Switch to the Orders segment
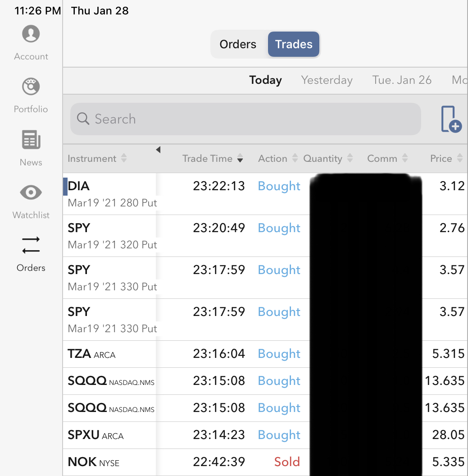The width and height of the screenshot is (468, 476). point(238,44)
